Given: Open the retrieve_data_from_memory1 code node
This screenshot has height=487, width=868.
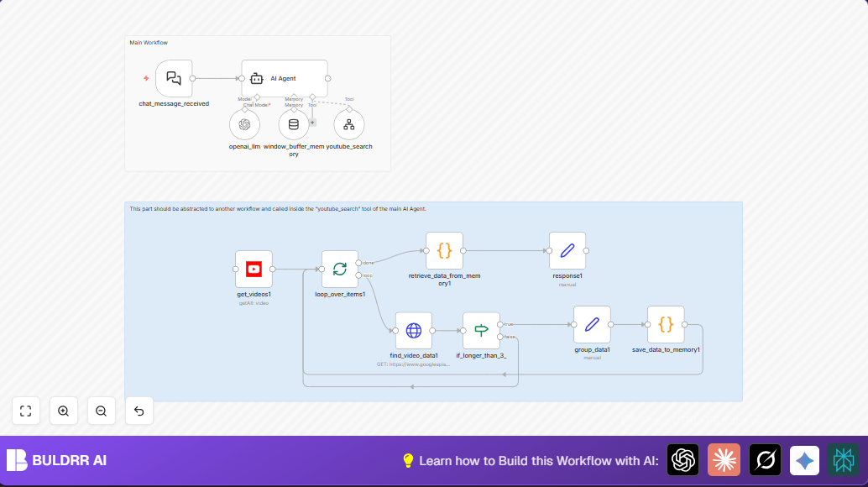Looking at the screenshot, I should click(x=445, y=251).
